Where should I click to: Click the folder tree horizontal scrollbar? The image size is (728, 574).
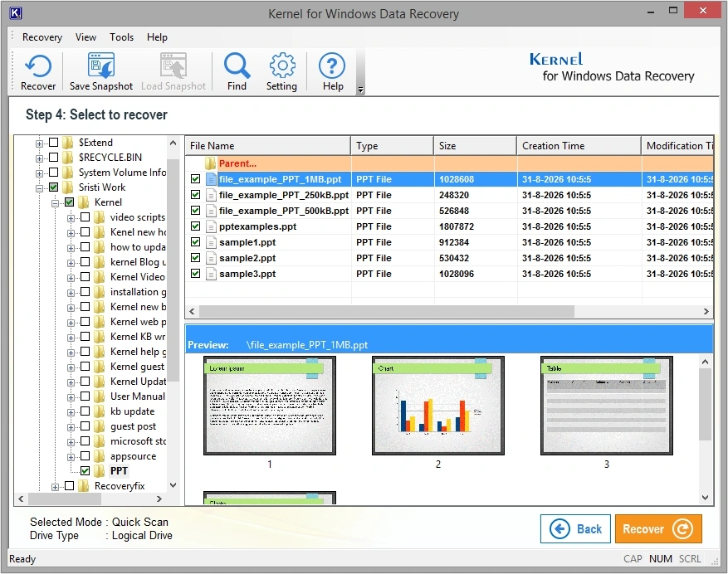(x=65, y=499)
